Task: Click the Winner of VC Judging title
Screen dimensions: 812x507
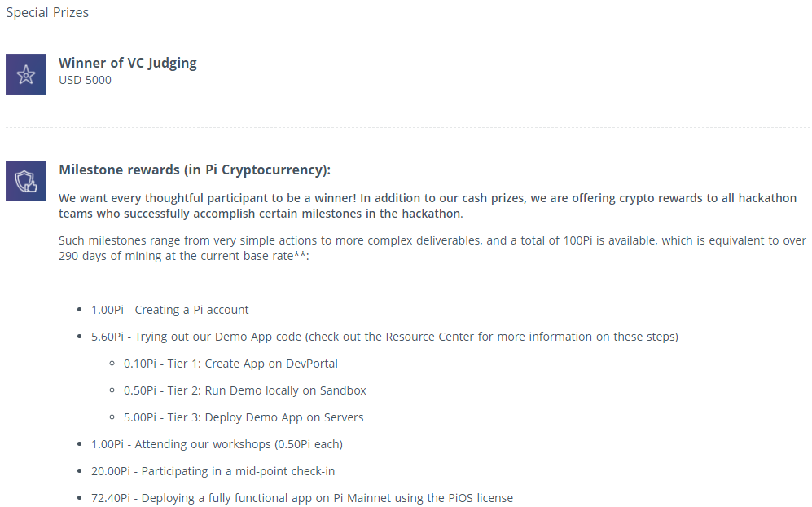Action: pos(128,63)
